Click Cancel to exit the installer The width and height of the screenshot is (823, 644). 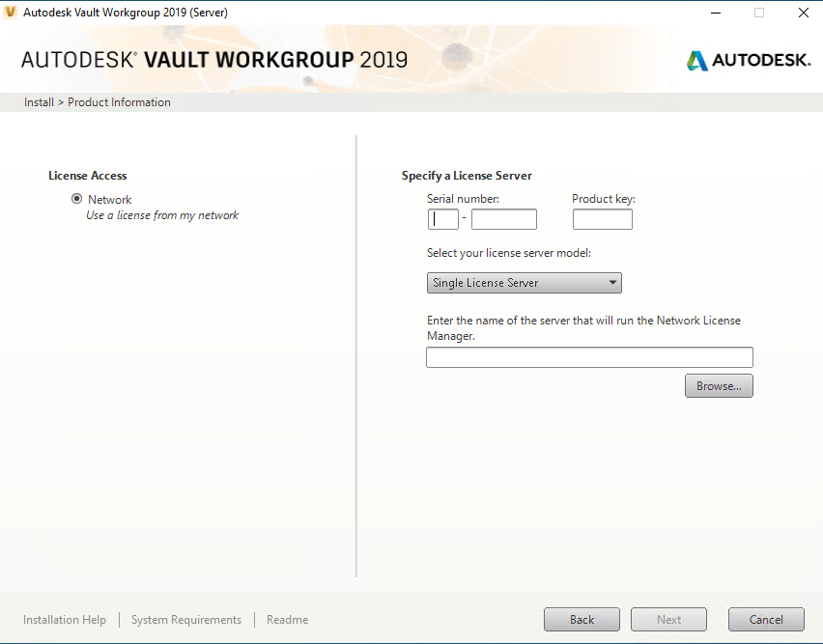click(x=766, y=619)
